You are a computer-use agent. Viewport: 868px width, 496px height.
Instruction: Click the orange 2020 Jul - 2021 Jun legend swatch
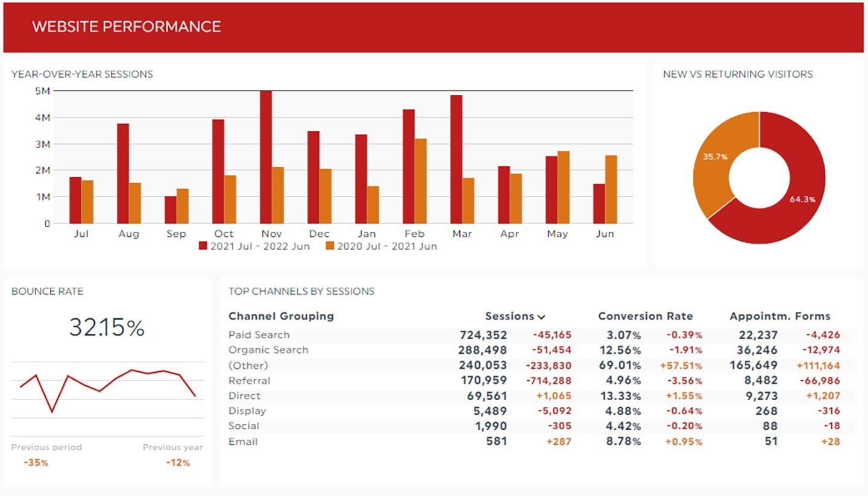click(x=330, y=246)
